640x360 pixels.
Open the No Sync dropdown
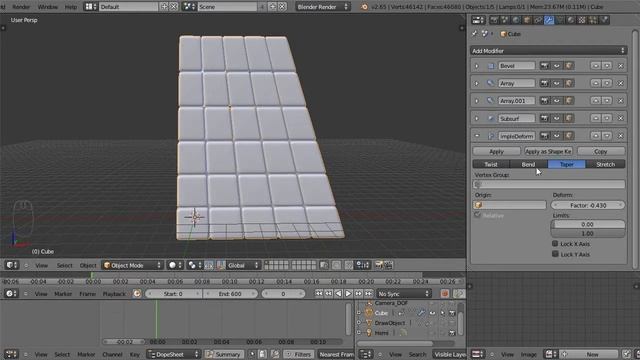tap(403, 293)
